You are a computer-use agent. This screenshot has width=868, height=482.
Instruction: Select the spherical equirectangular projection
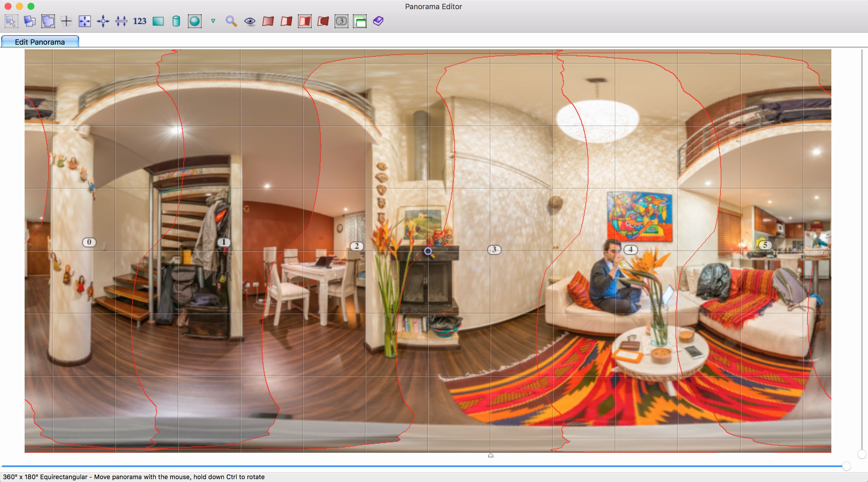pos(195,21)
